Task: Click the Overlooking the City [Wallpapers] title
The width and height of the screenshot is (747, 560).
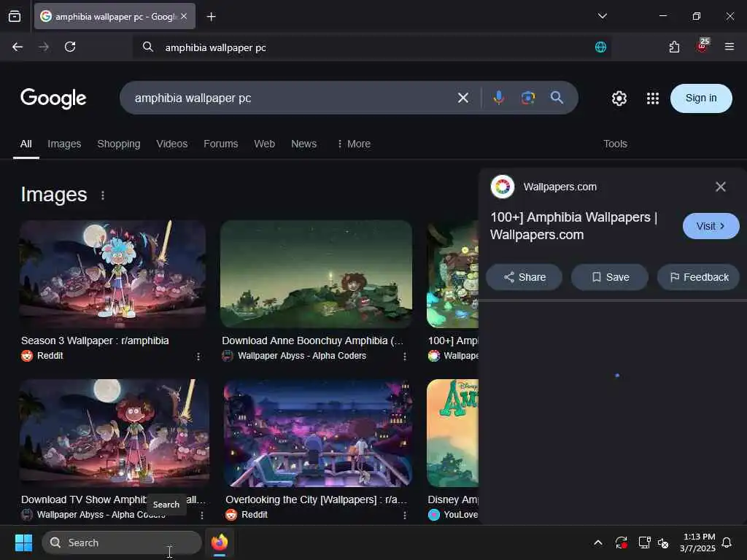Action: pos(316,500)
